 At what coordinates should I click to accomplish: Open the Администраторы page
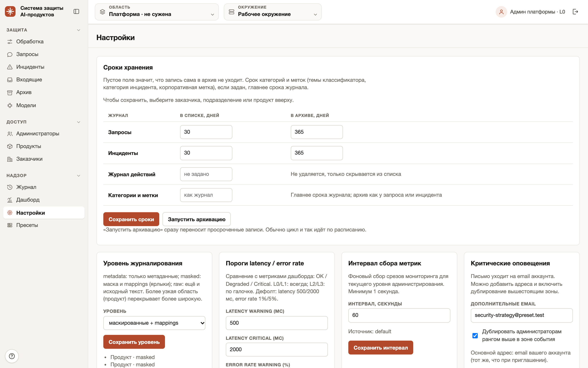coord(44,134)
